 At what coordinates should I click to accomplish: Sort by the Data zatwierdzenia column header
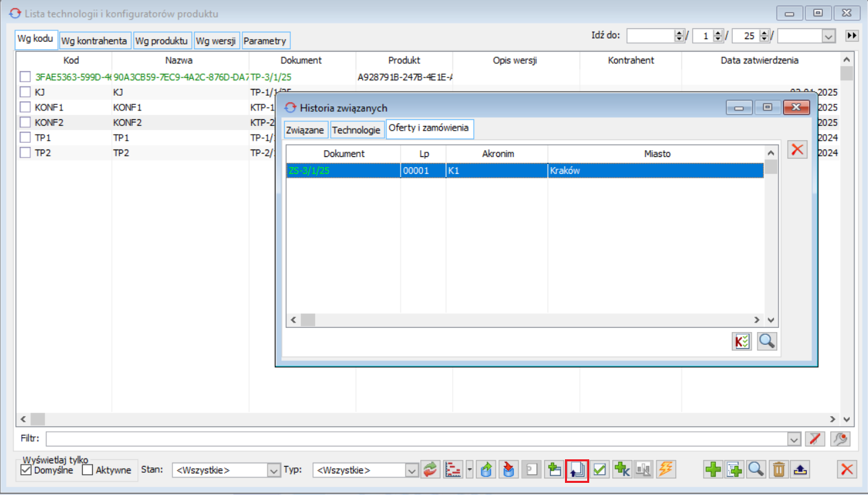760,60
